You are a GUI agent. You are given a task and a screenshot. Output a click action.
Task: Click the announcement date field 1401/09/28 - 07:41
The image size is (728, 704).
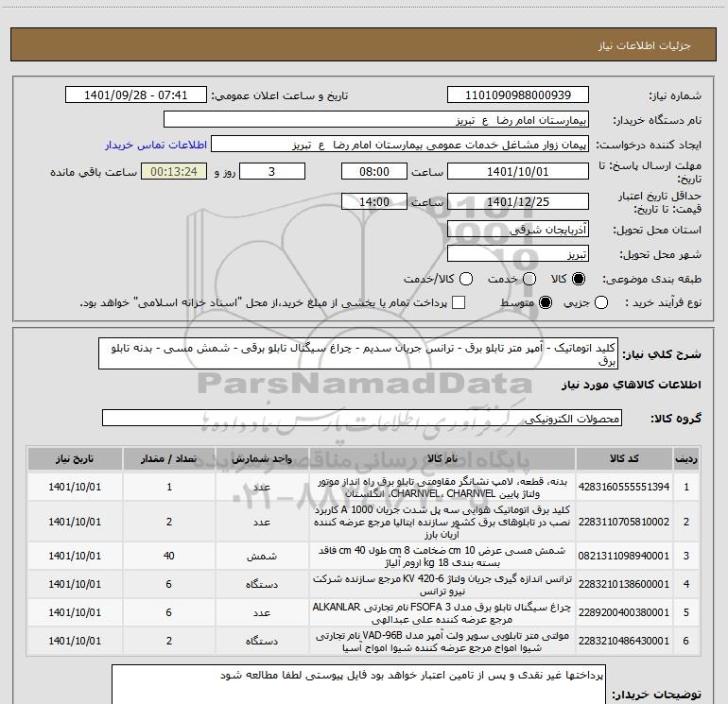pos(135,95)
